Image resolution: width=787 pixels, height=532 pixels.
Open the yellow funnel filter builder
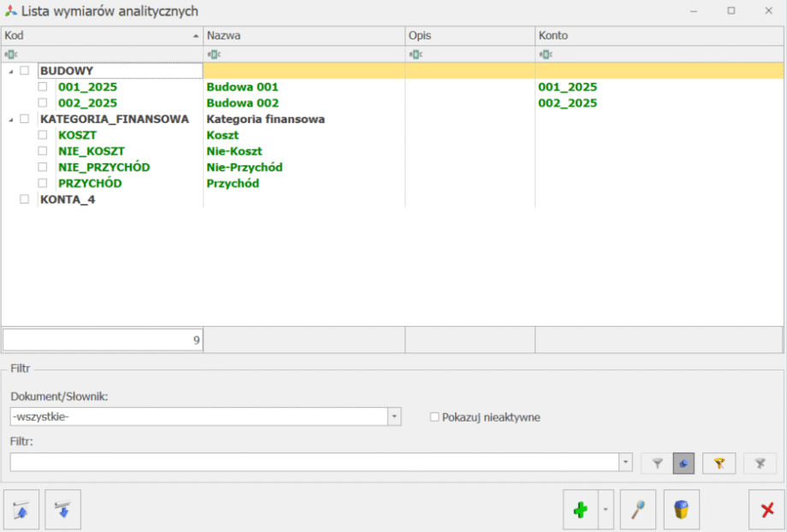(x=719, y=463)
